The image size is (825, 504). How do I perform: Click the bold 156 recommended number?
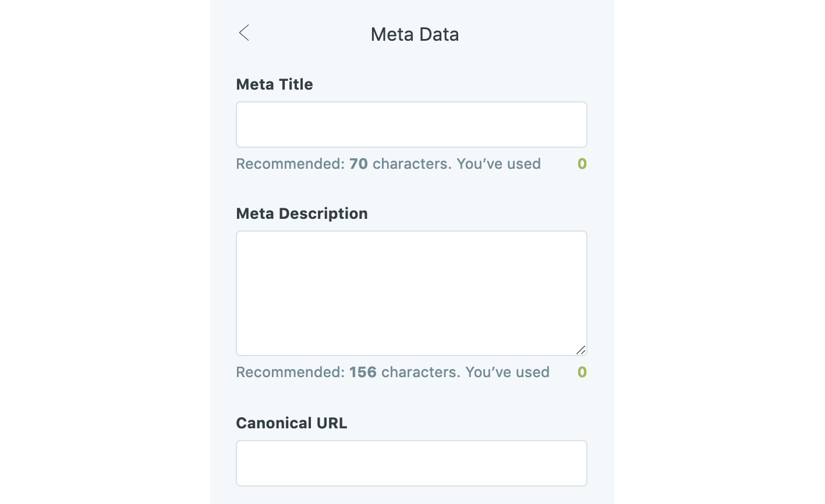coord(363,372)
